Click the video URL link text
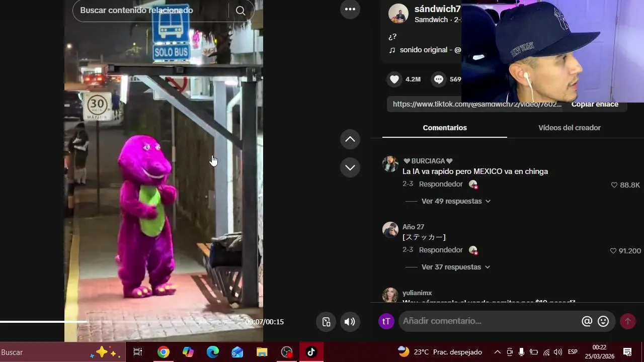The image size is (644, 362). [x=476, y=104]
